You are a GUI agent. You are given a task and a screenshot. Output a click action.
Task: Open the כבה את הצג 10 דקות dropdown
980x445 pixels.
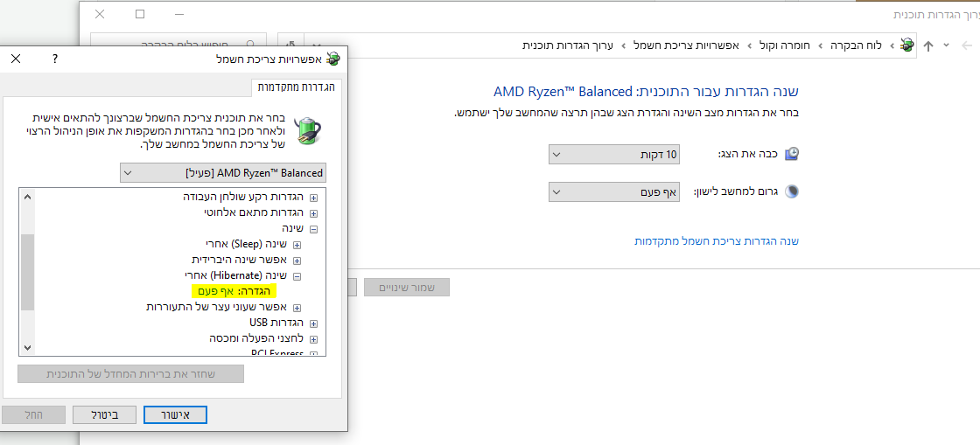click(x=614, y=155)
